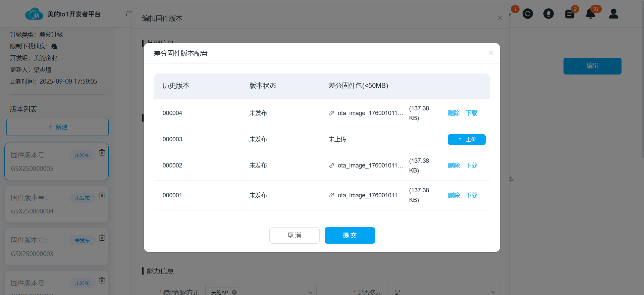Click 下载 link for version 000004
The height and width of the screenshot is (295, 644).
(471, 113)
